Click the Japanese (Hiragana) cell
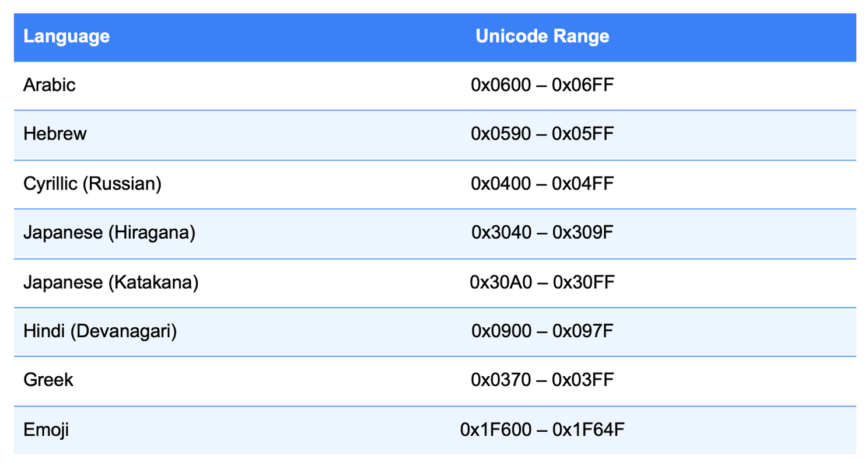 coord(109,233)
